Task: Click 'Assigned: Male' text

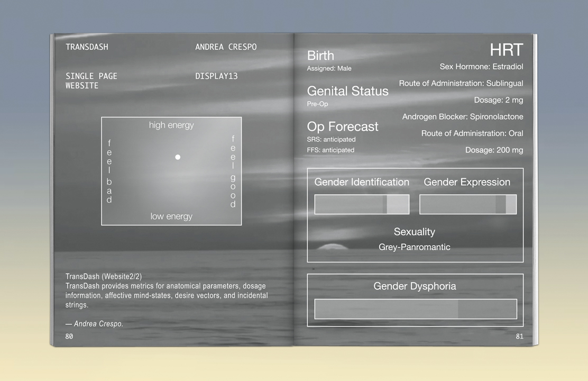Action: pos(329,68)
